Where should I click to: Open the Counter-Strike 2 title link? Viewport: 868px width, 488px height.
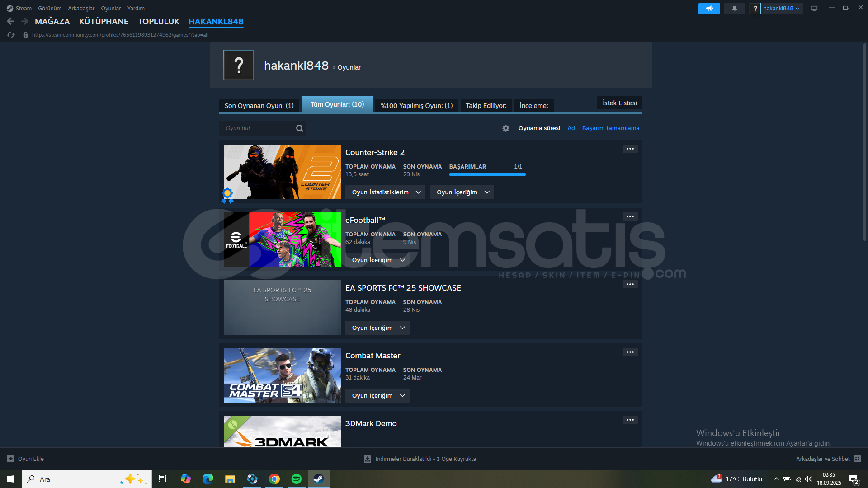pos(375,153)
